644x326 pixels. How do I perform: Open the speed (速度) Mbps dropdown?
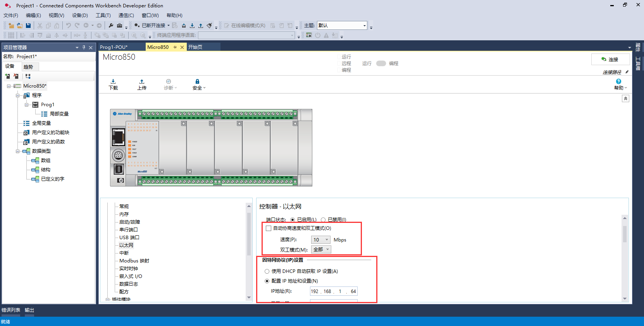click(320, 240)
